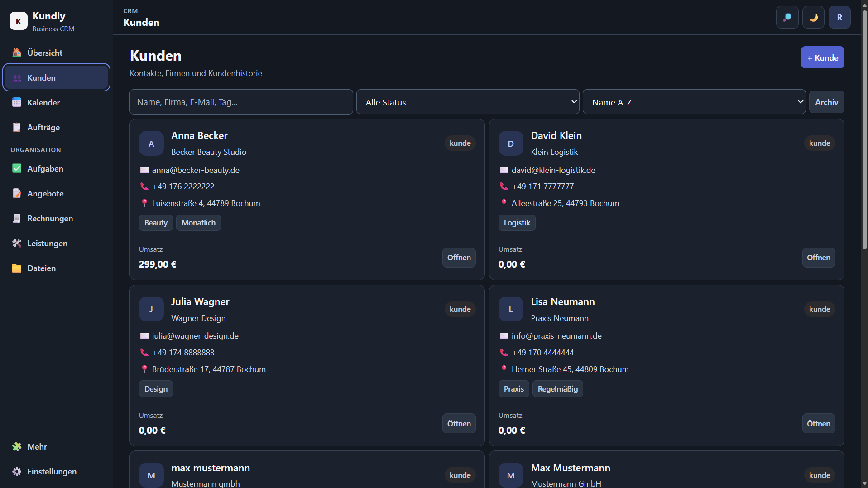Click the Aufträge clipboard icon
Screen dimensions: 868x488
(x=17, y=127)
